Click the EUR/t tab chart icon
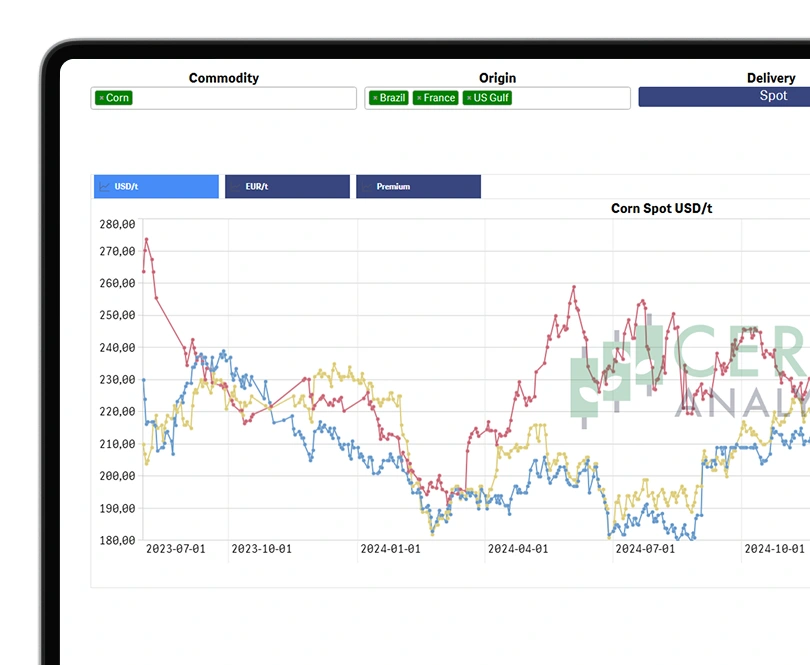The width and height of the screenshot is (810, 665). tap(236, 187)
